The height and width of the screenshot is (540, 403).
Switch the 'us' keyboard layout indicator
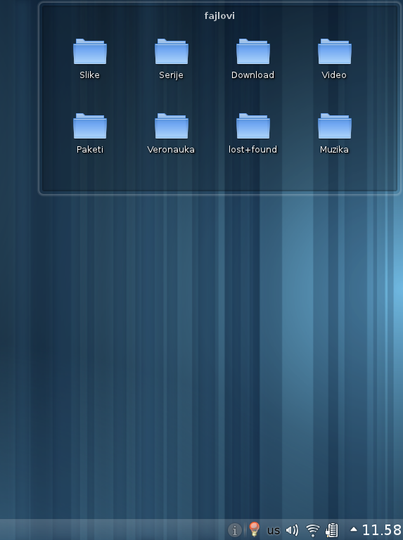pos(273,530)
